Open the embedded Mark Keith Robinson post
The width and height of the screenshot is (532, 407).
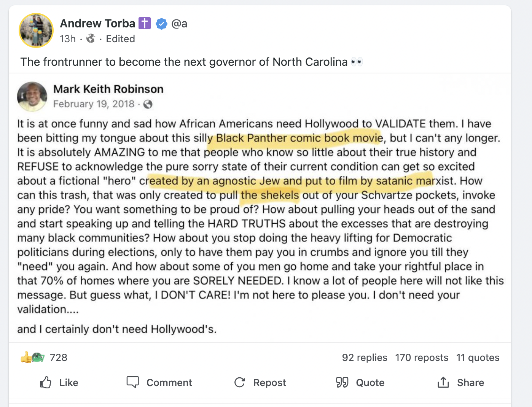point(263,209)
